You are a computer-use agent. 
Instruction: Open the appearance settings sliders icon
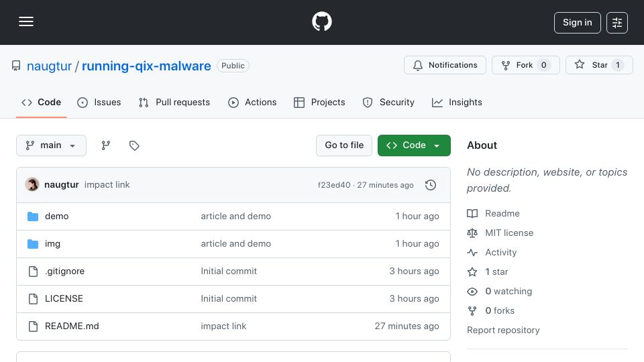(x=617, y=23)
